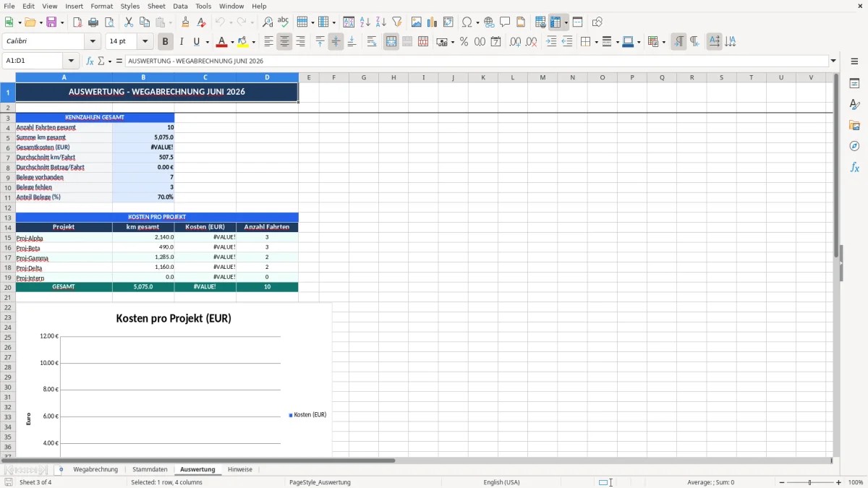Open the Tools menu
Screen dimensions: 868x488
[203, 6]
